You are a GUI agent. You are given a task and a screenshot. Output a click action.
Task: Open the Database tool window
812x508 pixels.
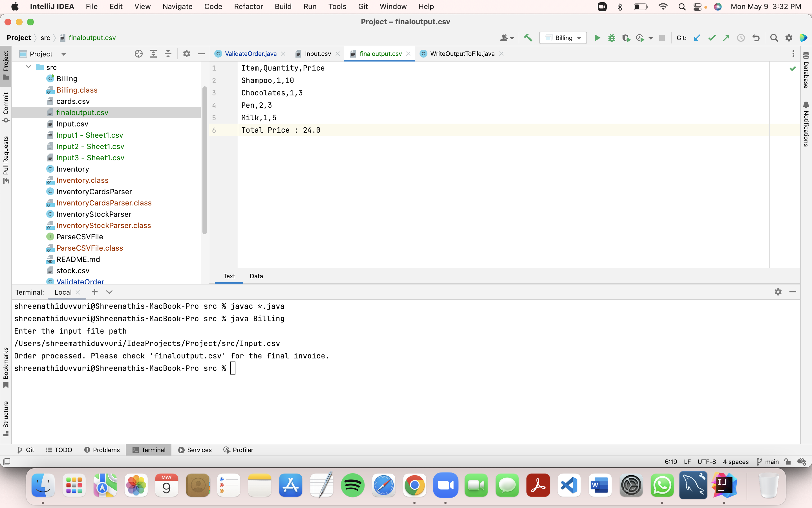point(806,70)
